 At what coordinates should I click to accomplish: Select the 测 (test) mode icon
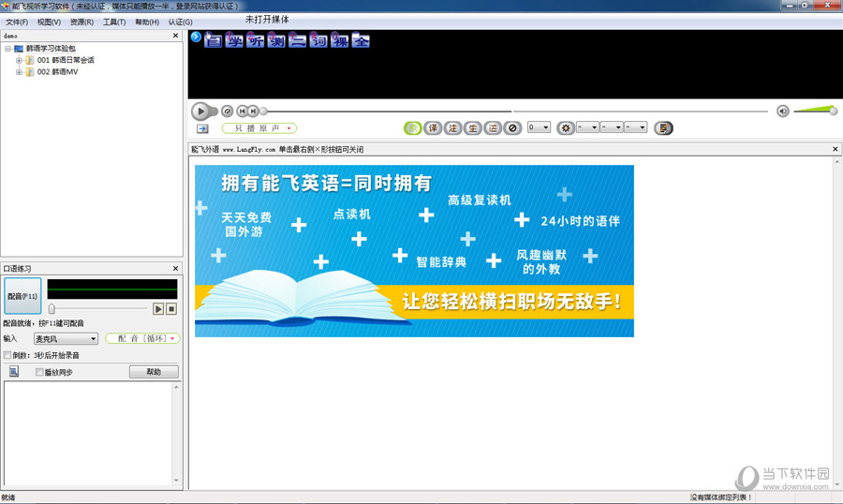[x=276, y=40]
